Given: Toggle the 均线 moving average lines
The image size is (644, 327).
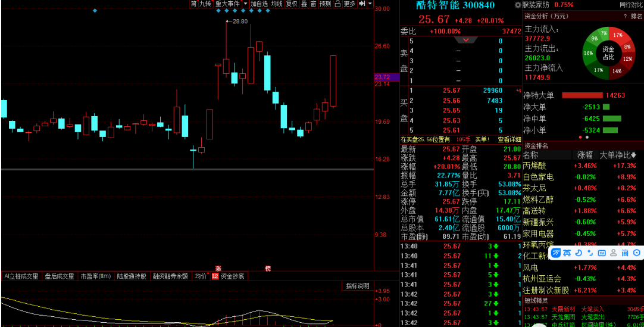Looking at the screenshot, I should pos(276,4).
